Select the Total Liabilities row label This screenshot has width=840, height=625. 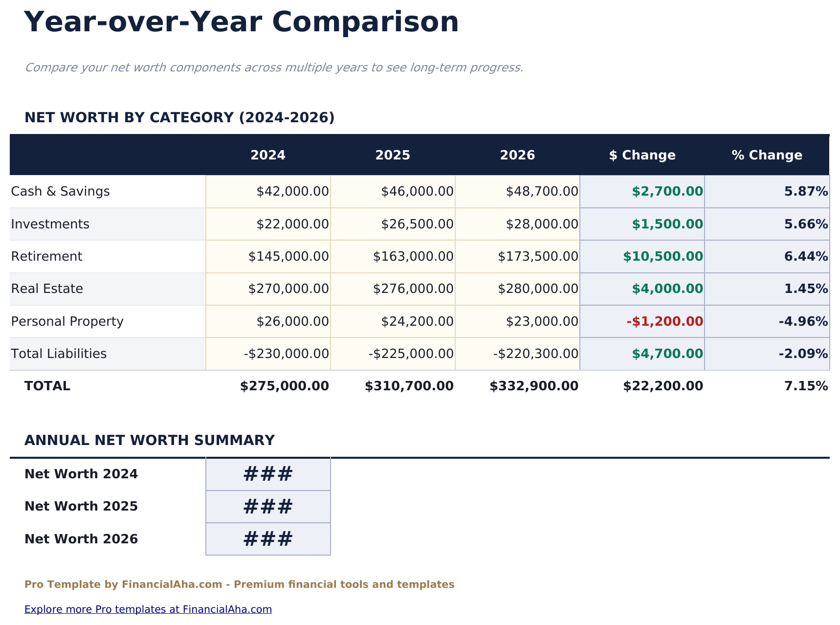click(59, 354)
